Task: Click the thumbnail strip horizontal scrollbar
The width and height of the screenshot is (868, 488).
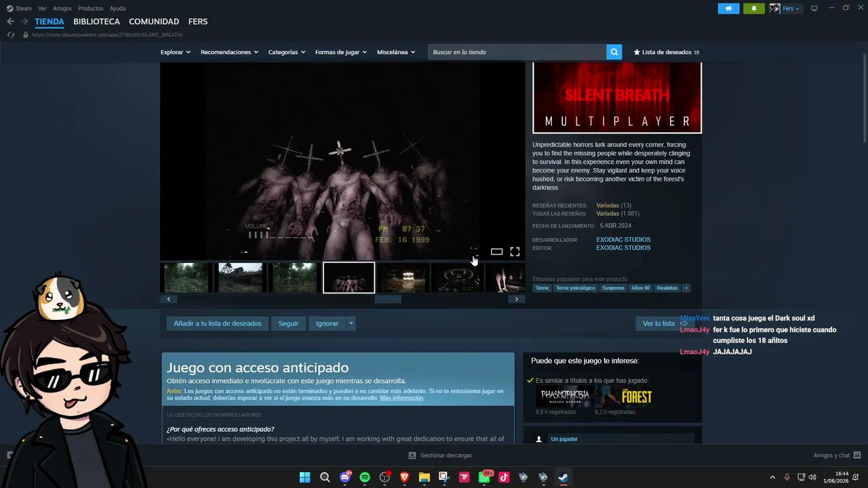Action: point(388,299)
